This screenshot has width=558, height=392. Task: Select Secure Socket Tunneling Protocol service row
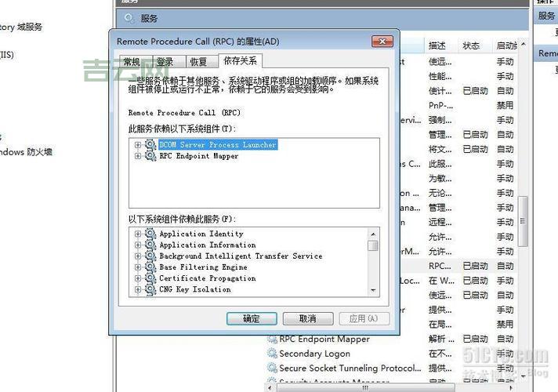[x=390, y=368]
